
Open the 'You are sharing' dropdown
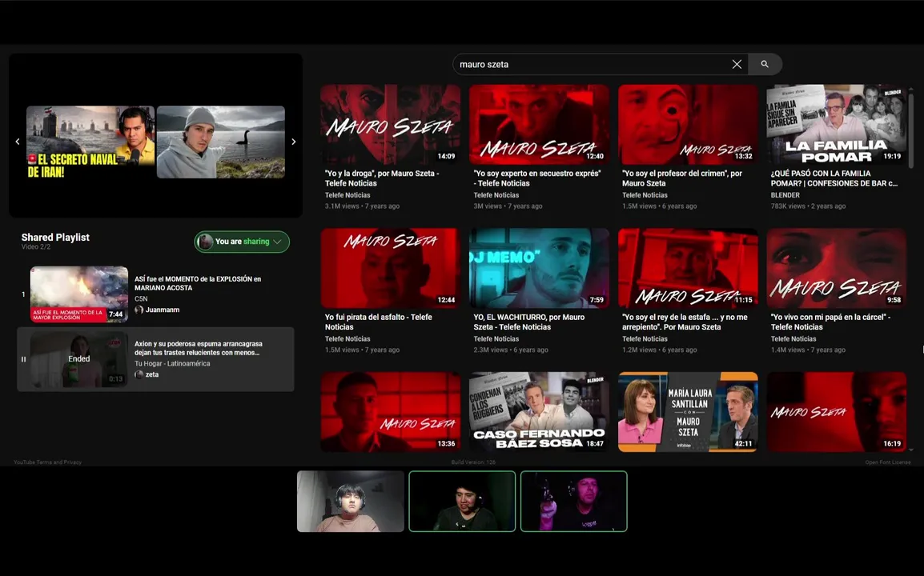pyautogui.click(x=242, y=242)
